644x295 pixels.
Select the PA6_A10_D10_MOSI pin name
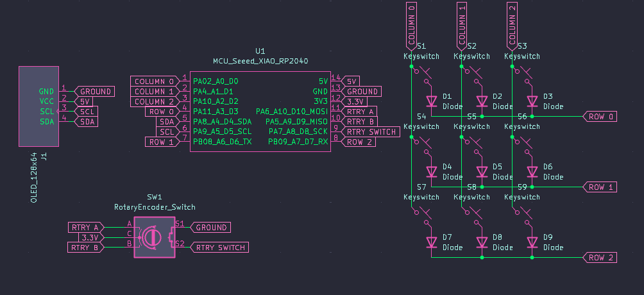point(292,112)
